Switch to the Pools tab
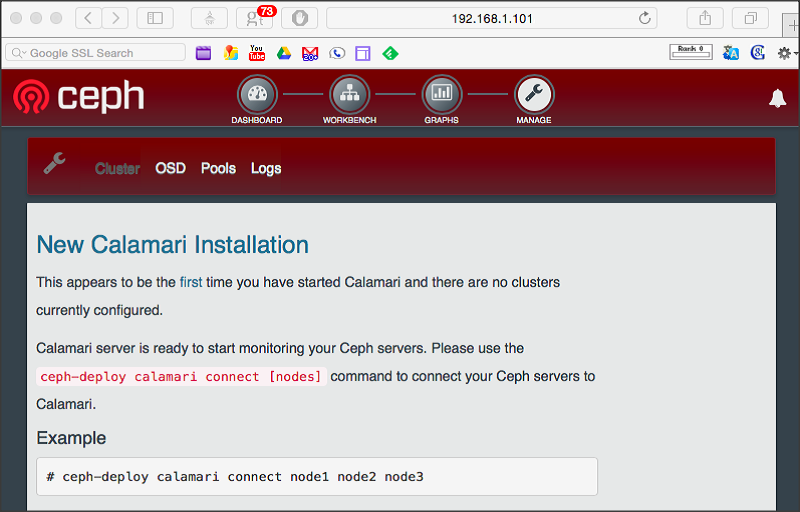This screenshot has height=512, width=800. point(218,168)
